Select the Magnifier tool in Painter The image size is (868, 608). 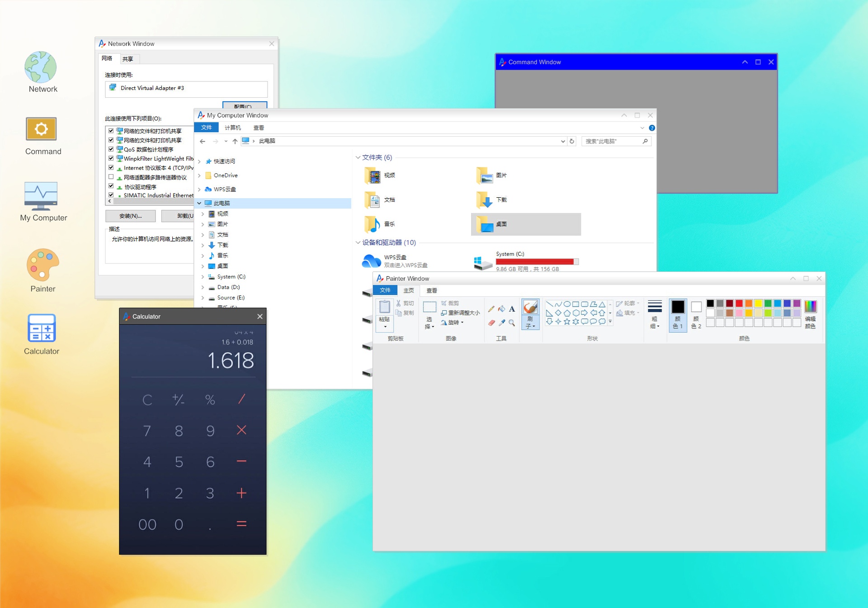pyautogui.click(x=512, y=323)
